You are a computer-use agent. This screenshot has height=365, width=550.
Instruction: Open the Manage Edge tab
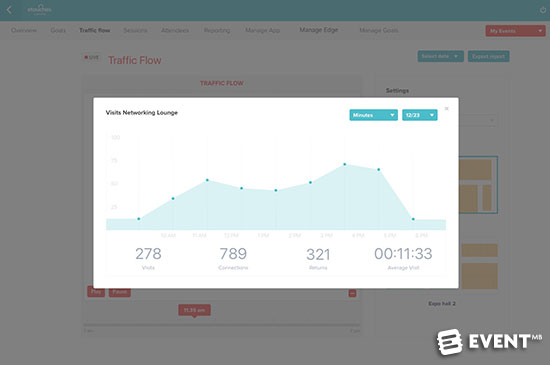point(318,30)
